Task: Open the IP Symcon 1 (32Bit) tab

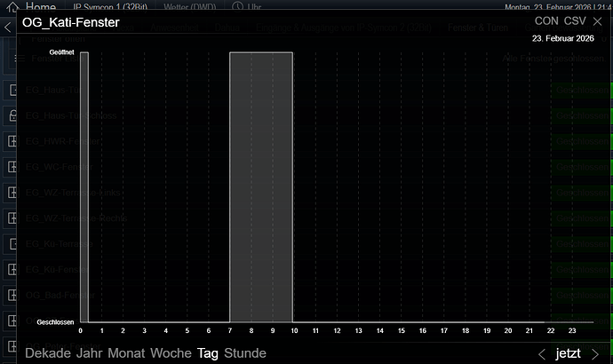Action: 110,7
